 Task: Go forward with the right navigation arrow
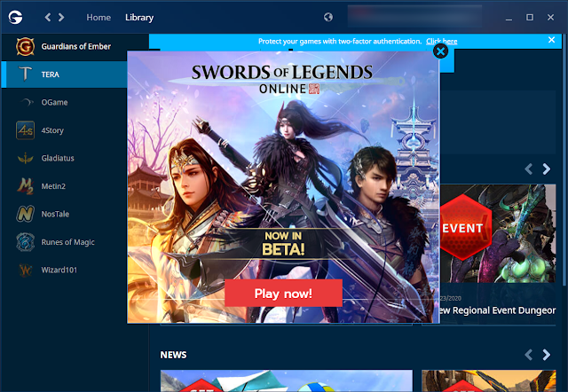click(61, 17)
